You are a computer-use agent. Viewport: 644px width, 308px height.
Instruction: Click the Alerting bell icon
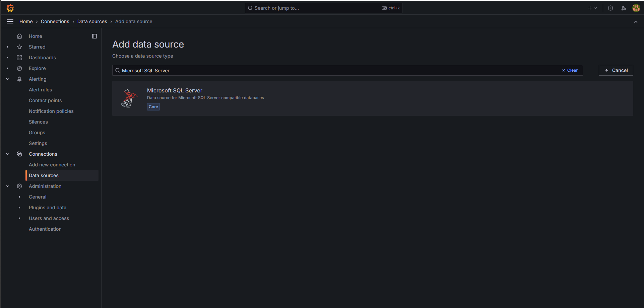pyautogui.click(x=19, y=79)
